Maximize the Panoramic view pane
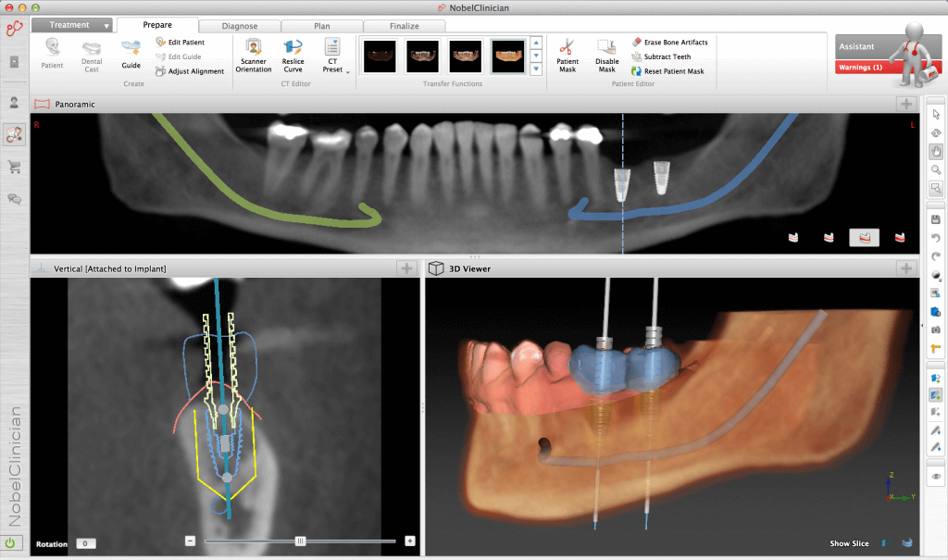Image resolution: width=948 pixels, height=560 pixels. [906, 104]
